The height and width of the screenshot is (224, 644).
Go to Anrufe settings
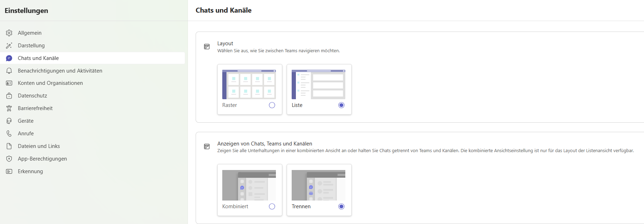tap(93, 134)
